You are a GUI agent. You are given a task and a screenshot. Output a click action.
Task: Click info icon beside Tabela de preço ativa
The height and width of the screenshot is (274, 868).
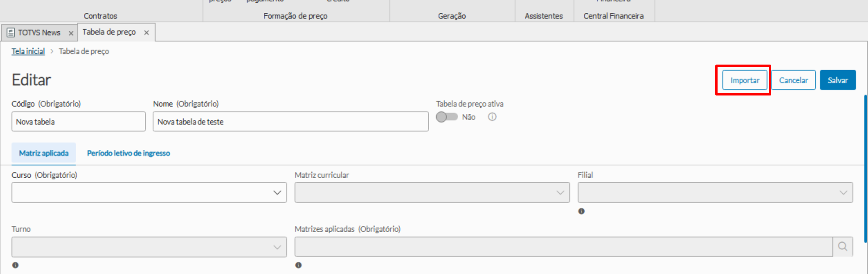click(x=492, y=117)
